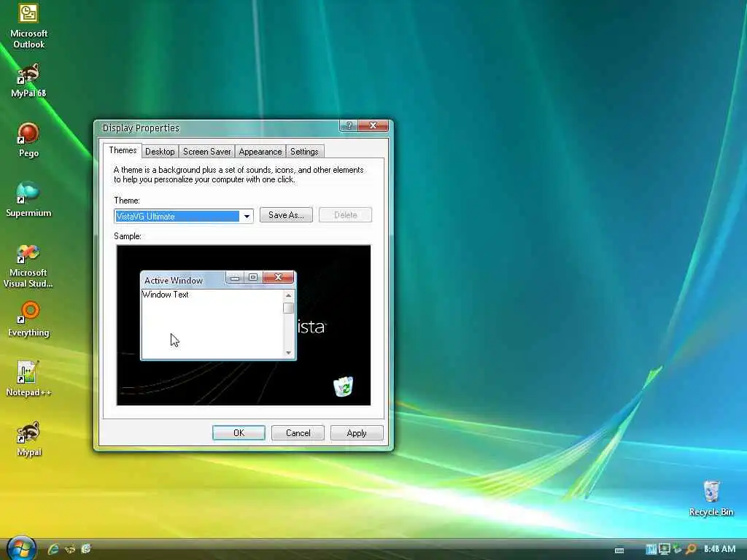747x560 pixels.
Task: Click the keyboard icon in the taskbar
Action: [x=619, y=550]
